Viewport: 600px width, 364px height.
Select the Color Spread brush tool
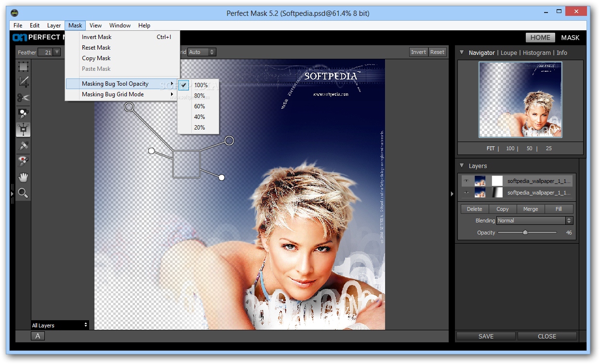click(23, 145)
